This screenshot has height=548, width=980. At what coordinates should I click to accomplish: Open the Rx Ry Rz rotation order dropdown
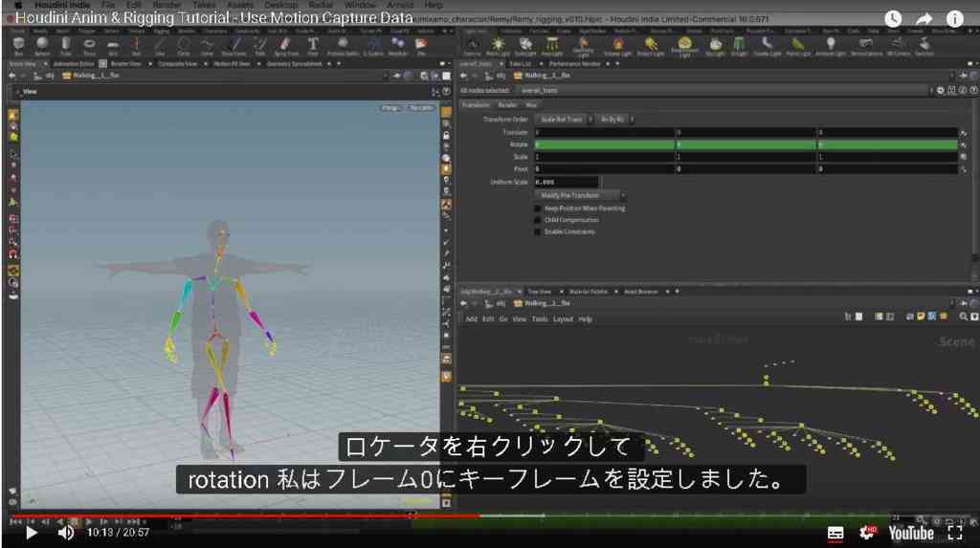(x=614, y=120)
